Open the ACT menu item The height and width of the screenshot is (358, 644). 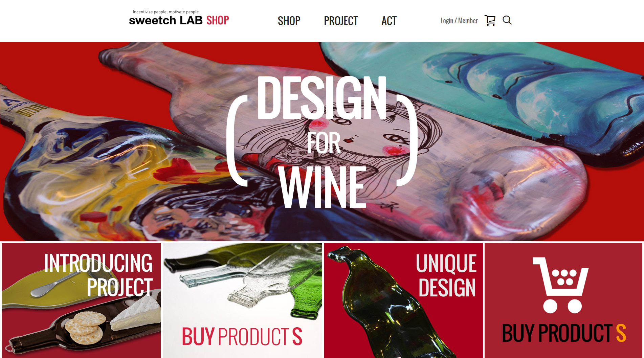pyautogui.click(x=389, y=21)
